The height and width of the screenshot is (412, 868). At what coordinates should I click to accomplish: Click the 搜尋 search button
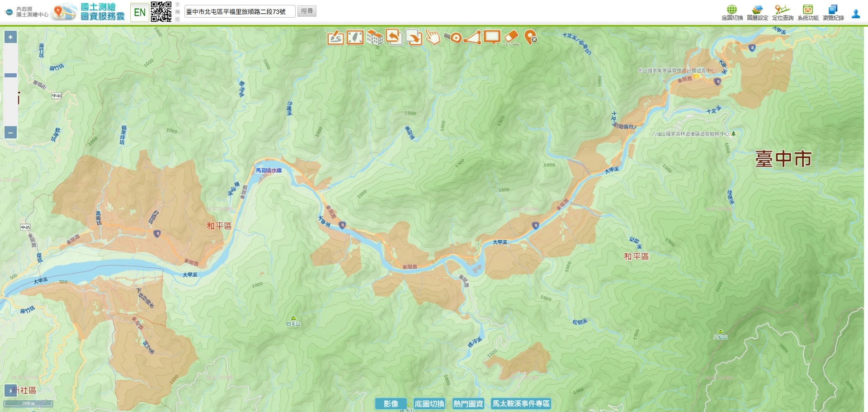click(x=307, y=11)
